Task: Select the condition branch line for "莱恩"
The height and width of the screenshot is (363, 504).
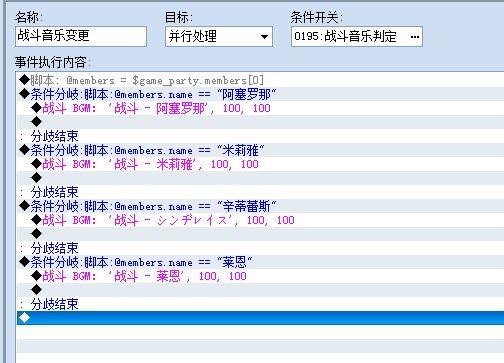Action: coord(261,262)
